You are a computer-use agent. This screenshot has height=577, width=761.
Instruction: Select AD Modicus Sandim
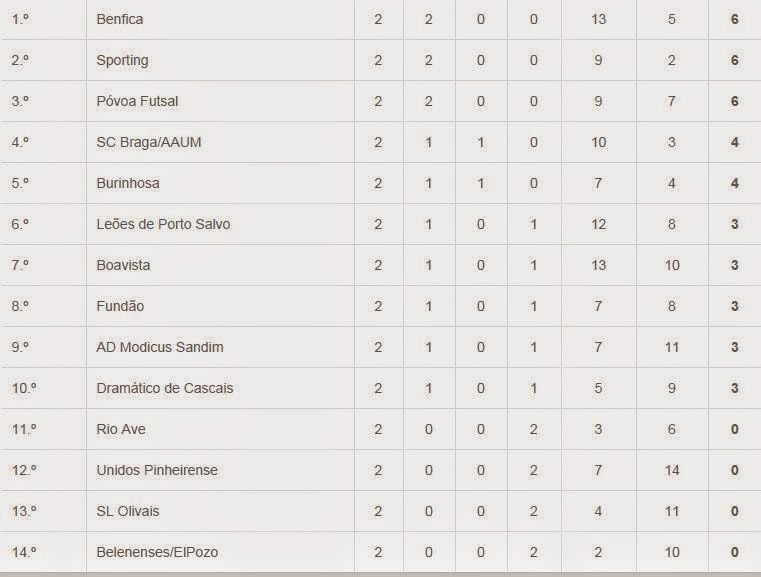point(160,347)
